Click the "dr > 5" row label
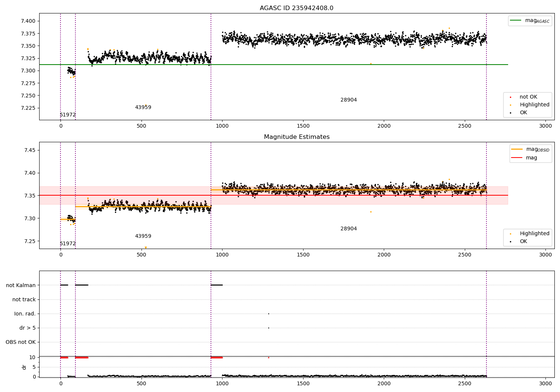The width and height of the screenshot is (560, 392). [x=28, y=328]
